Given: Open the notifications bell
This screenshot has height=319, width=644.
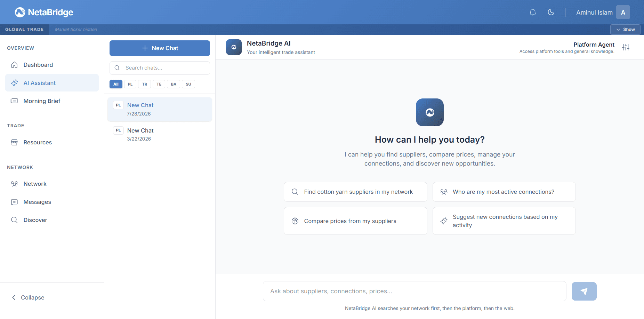Looking at the screenshot, I should (x=533, y=13).
